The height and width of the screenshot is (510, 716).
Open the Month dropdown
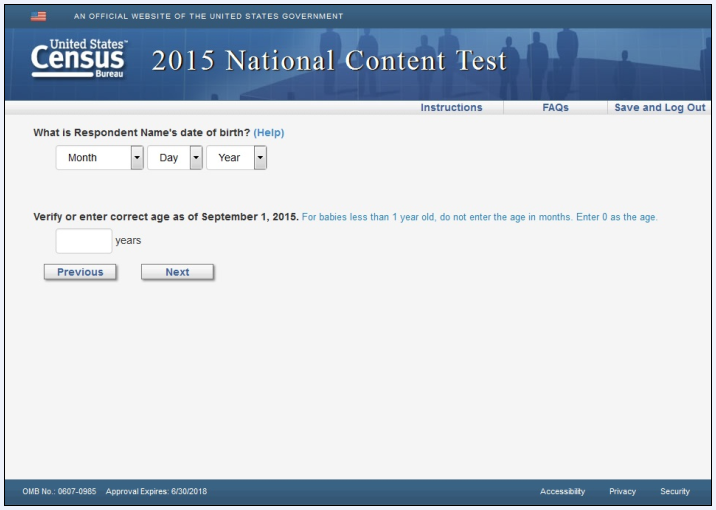click(100, 158)
